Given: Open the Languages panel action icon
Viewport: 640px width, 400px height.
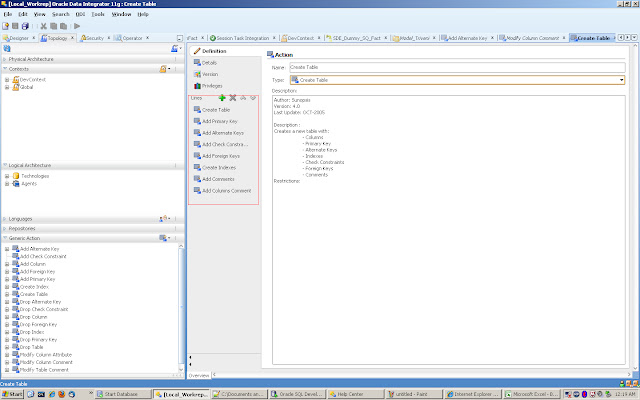Looking at the screenshot, I should click(x=164, y=219).
